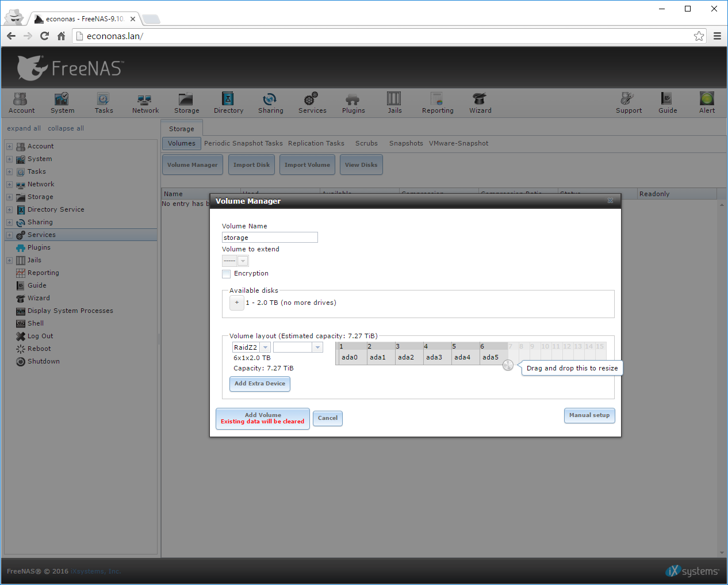Expand the Tasks tree node
The width and height of the screenshot is (728, 585).
pyautogui.click(x=9, y=171)
